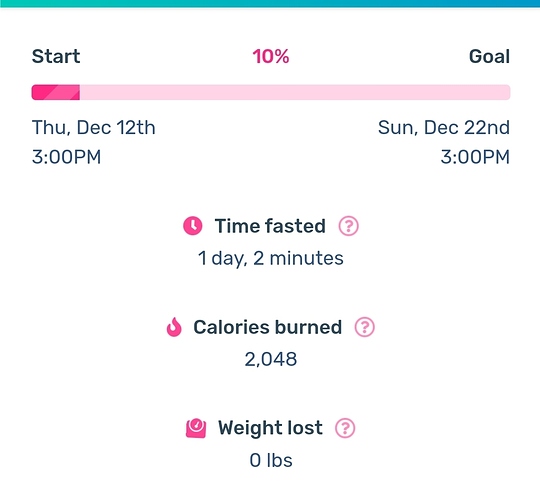The height and width of the screenshot is (500, 540).
Task: Select the Time fasted heading
Action: pyautogui.click(x=270, y=226)
